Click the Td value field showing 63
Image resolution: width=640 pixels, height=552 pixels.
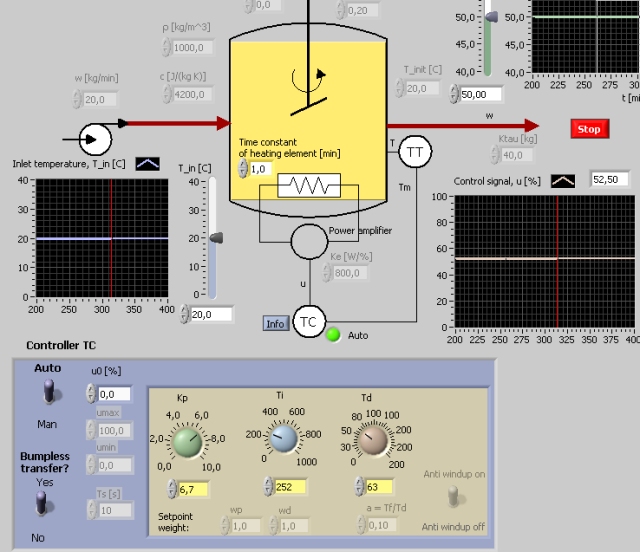tap(379, 487)
